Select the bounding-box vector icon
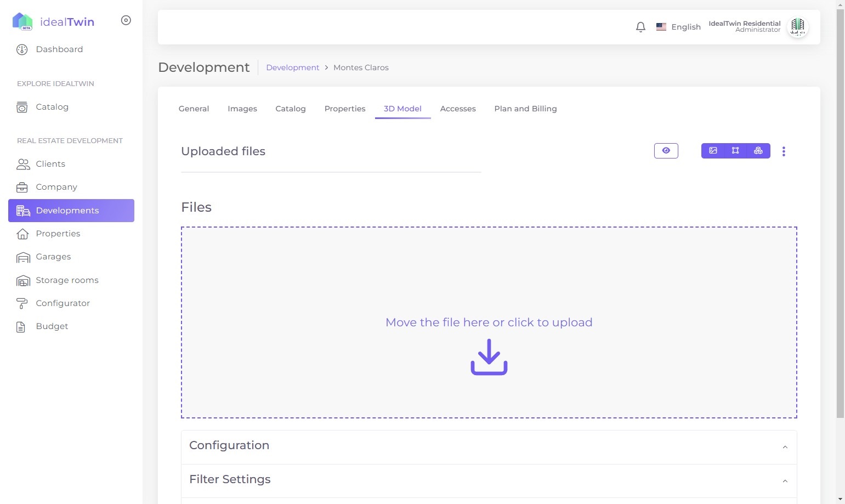This screenshot has width=845, height=504. 735,151
